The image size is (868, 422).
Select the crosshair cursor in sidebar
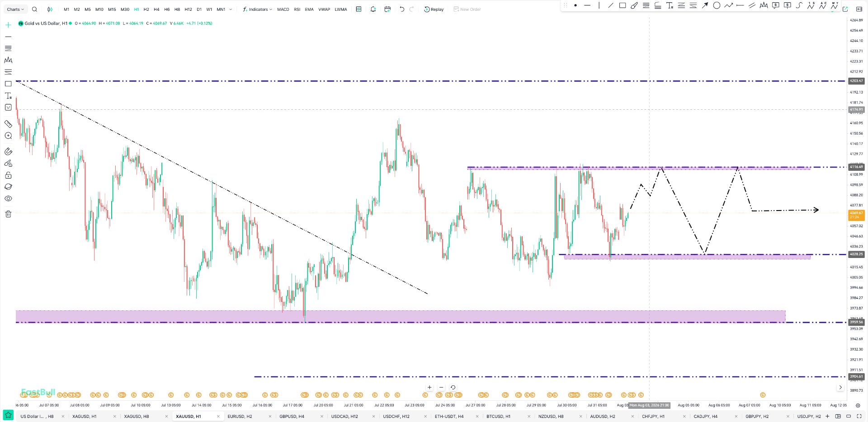coord(8,25)
